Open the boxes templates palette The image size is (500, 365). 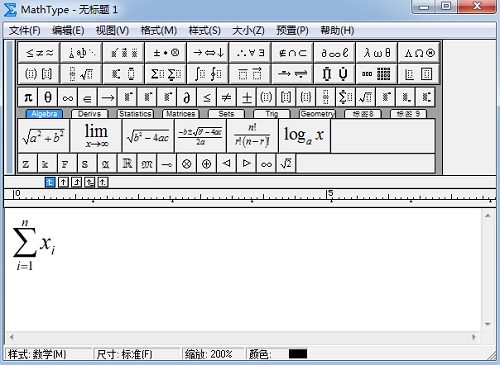coord(419,74)
